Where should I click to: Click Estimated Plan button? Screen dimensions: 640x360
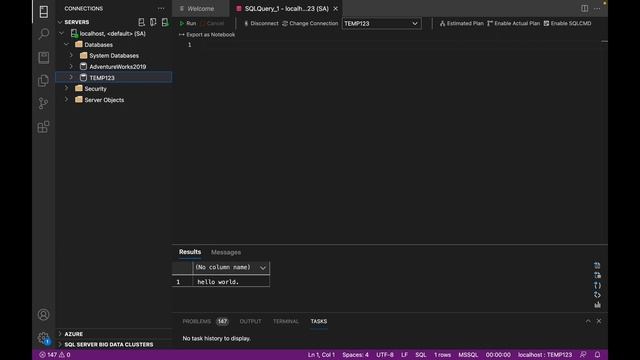(461, 23)
